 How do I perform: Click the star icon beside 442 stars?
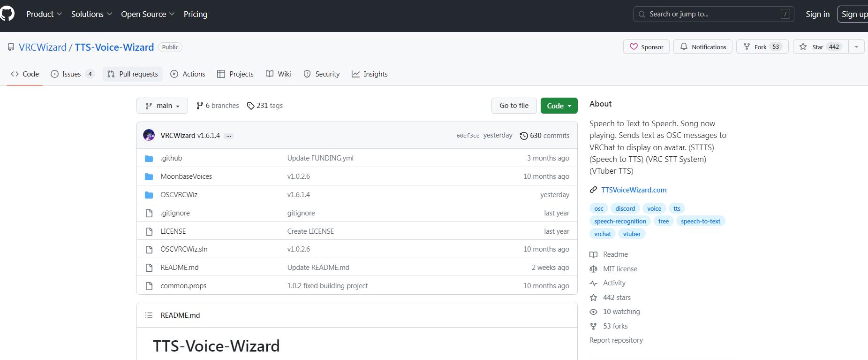[x=594, y=298]
